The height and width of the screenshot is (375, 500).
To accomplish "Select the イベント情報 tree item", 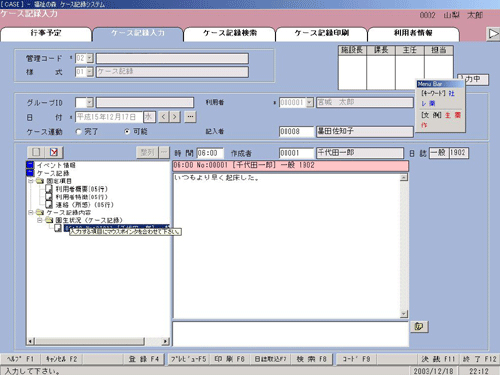I will tap(56, 165).
